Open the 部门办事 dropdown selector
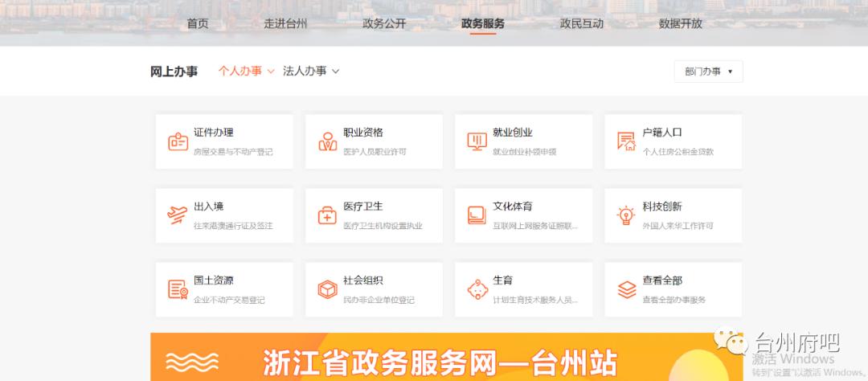Screen dimensions: 868x381 [x=709, y=72]
